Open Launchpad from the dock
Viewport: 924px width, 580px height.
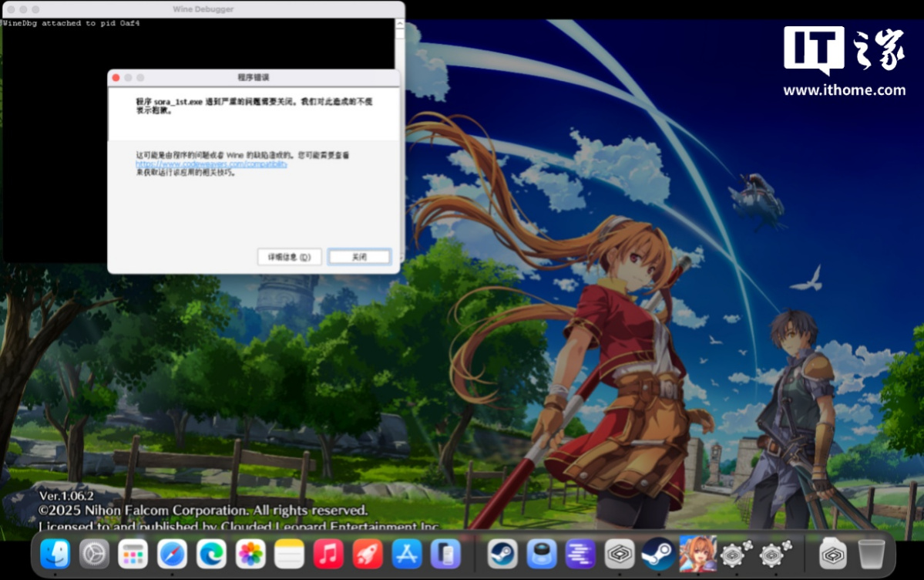133,554
